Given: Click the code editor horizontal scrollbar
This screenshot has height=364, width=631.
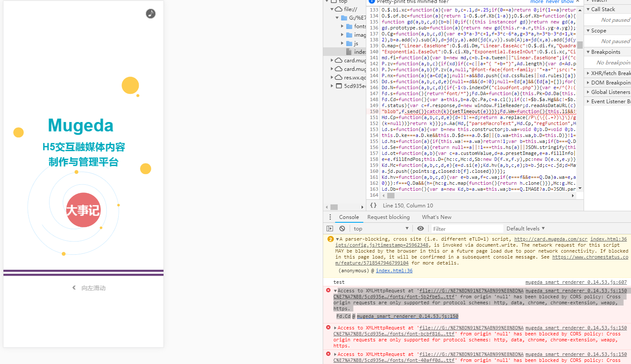Looking at the screenshot, I should pyautogui.click(x=390, y=195).
